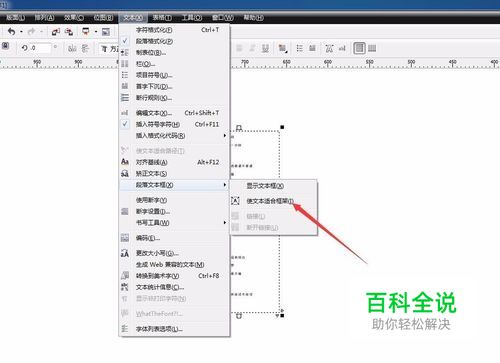Click the leftmost icon on the property bar
This screenshot has width=500, height=363.
(x=5, y=46)
